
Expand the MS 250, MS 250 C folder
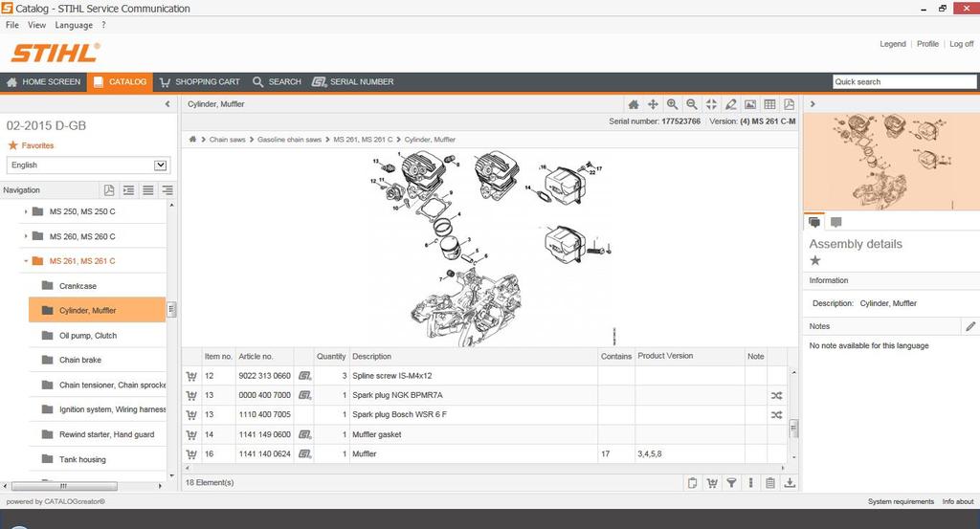[26, 211]
